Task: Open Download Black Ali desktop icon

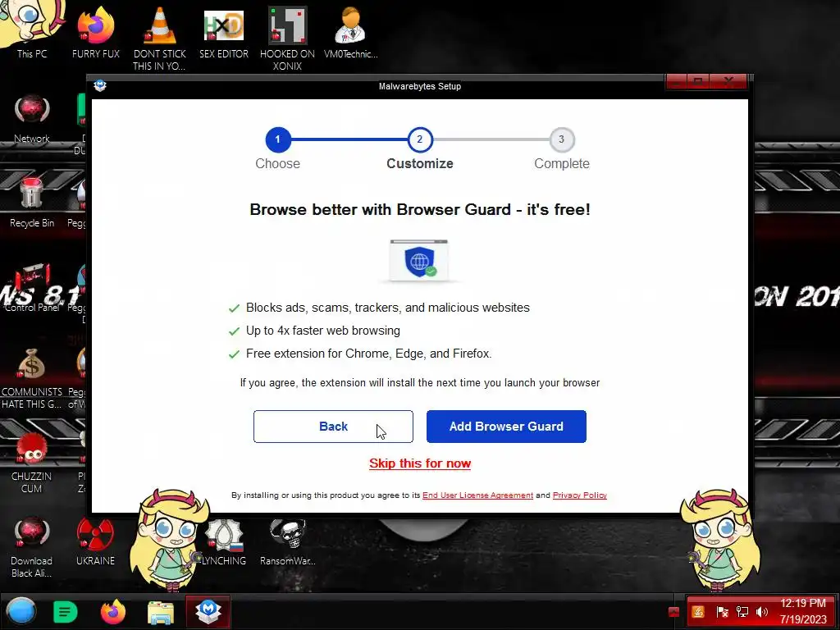Action: 32,546
